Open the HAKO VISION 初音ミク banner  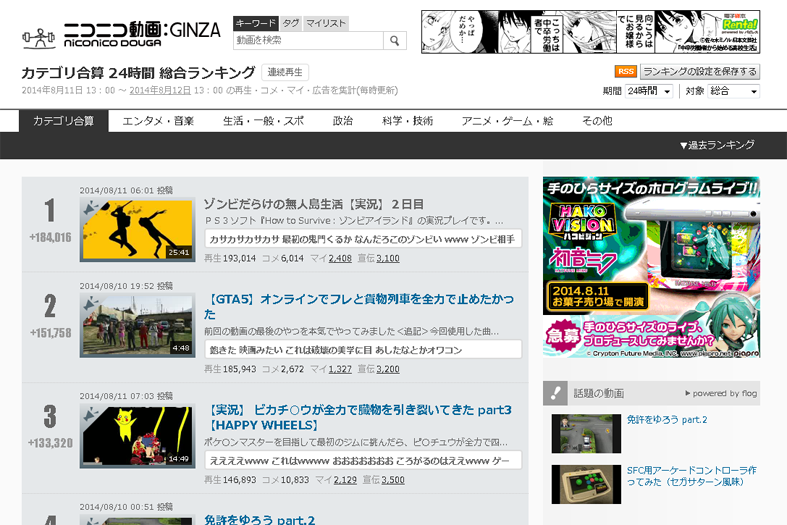[651, 267]
